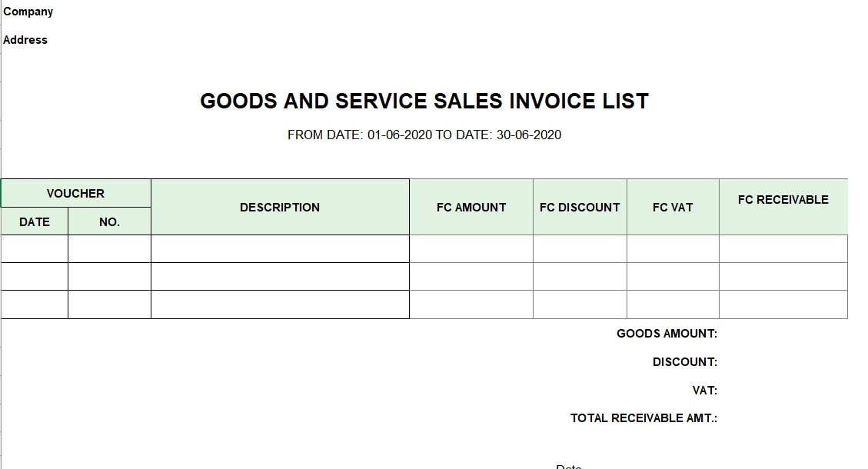
Task: Click the VOUCHER header cell
Action: [76, 193]
